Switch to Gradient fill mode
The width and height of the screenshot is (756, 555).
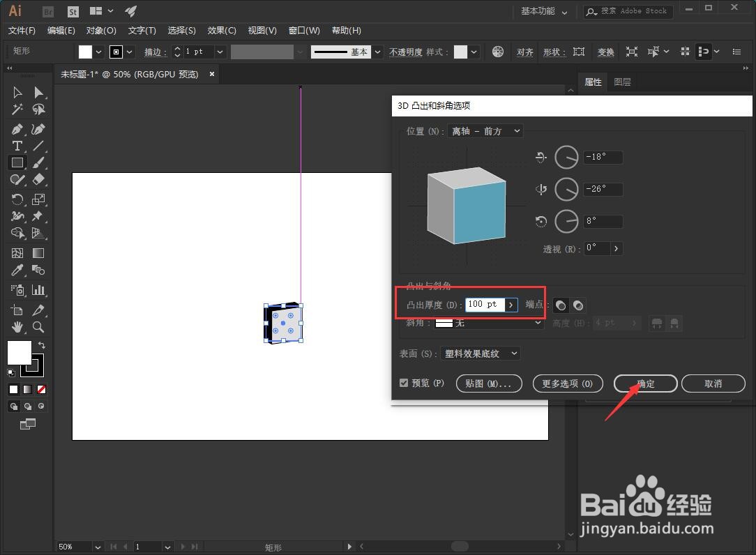pyautogui.click(x=27, y=389)
